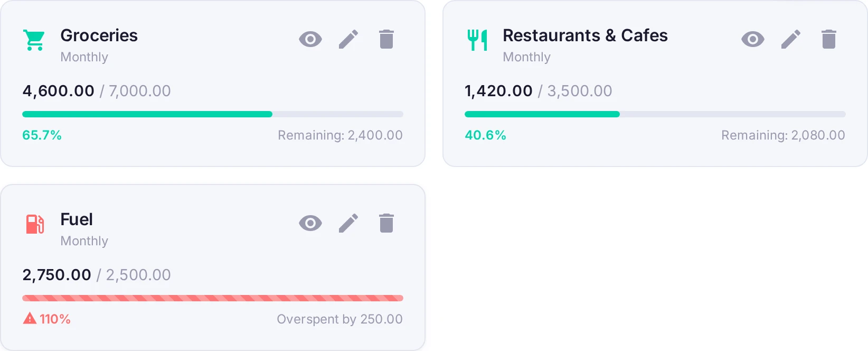Edit the Groceries budget with pencil icon
The width and height of the screenshot is (868, 351).
point(348,39)
